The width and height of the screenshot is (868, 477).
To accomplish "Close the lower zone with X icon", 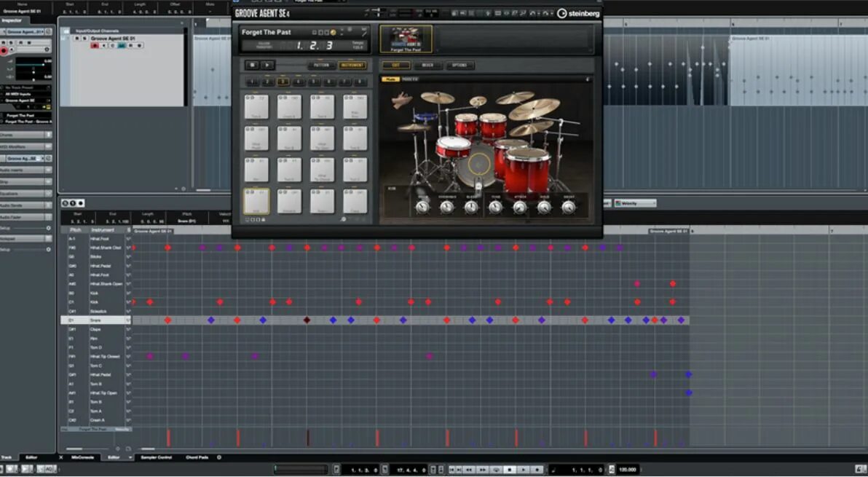I will [x=61, y=457].
